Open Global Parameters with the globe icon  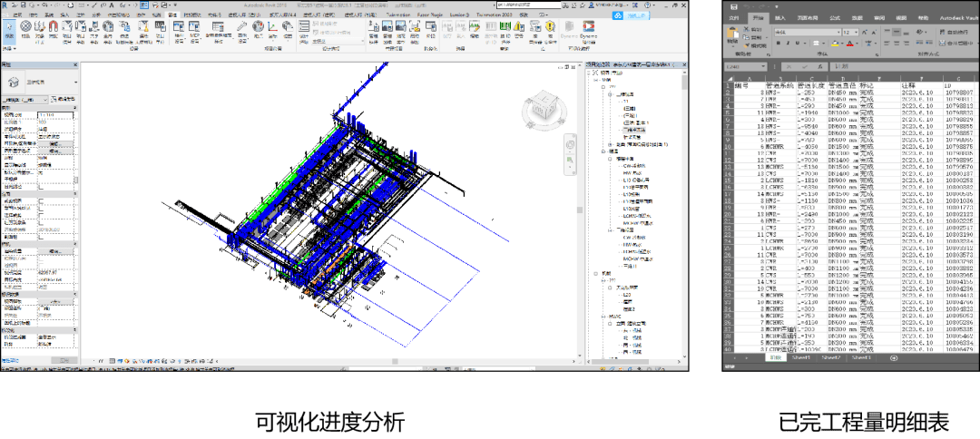(108, 29)
